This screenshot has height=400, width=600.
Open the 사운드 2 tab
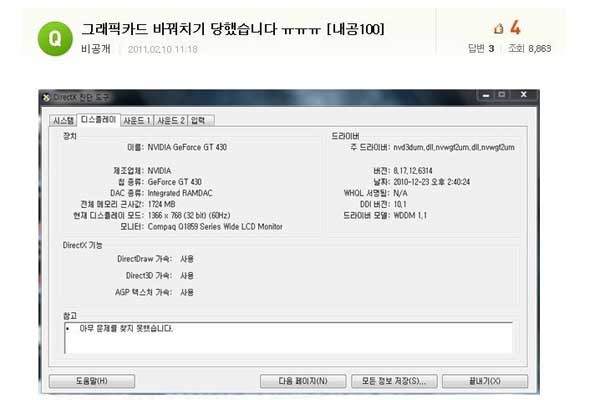[169, 119]
